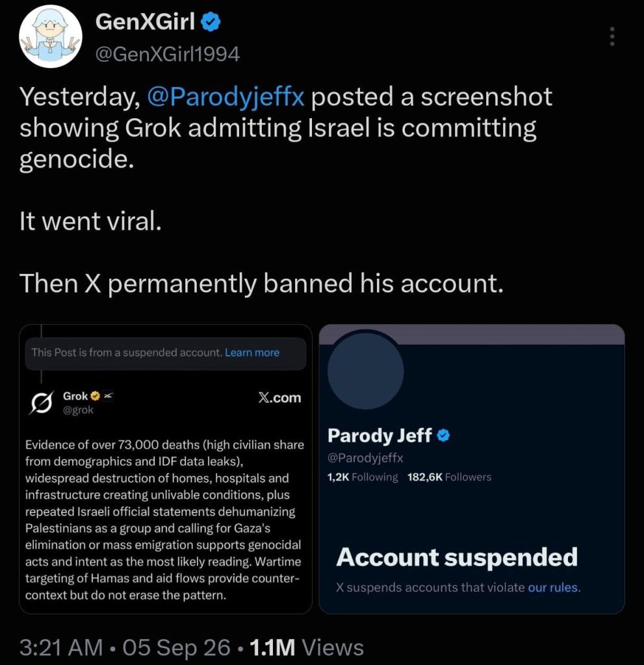
Task: Click the small affiliate badge next to Grok
Action: (x=108, y=396)
